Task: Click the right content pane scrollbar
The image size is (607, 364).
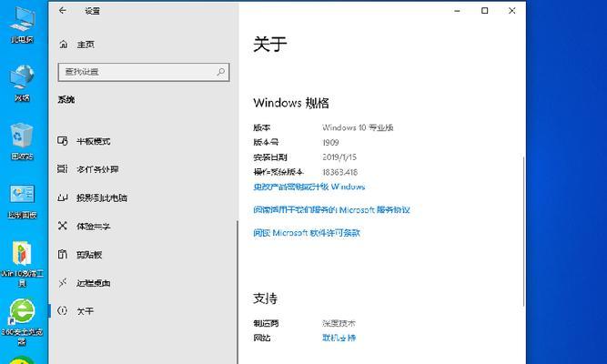Action: pos(524,231)
